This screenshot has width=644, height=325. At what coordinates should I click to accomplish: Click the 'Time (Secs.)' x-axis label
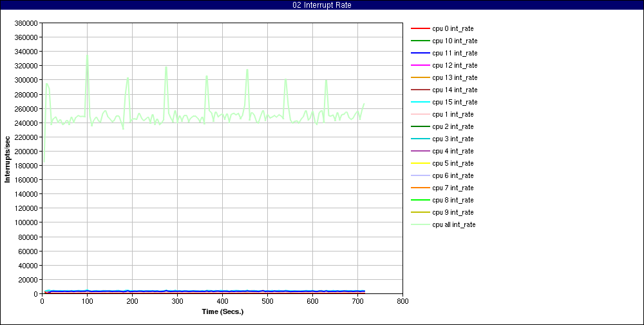tap(223, 311)
